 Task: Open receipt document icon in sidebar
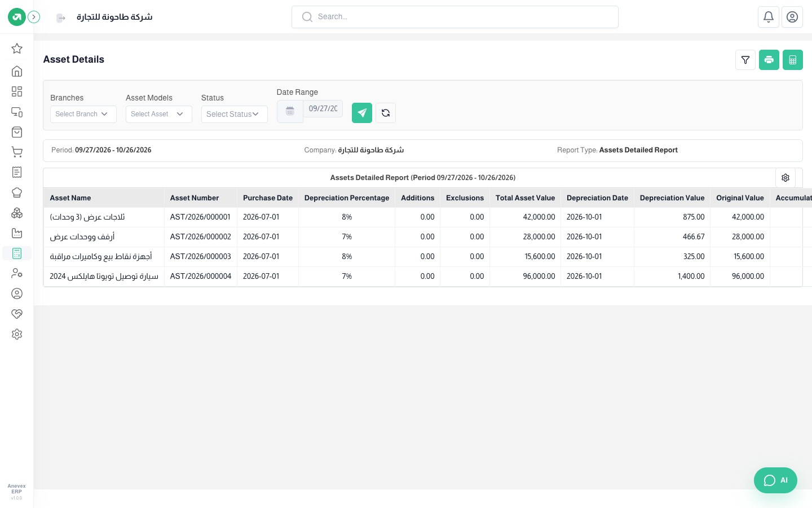pyautogui.click(x=17, y=172)
